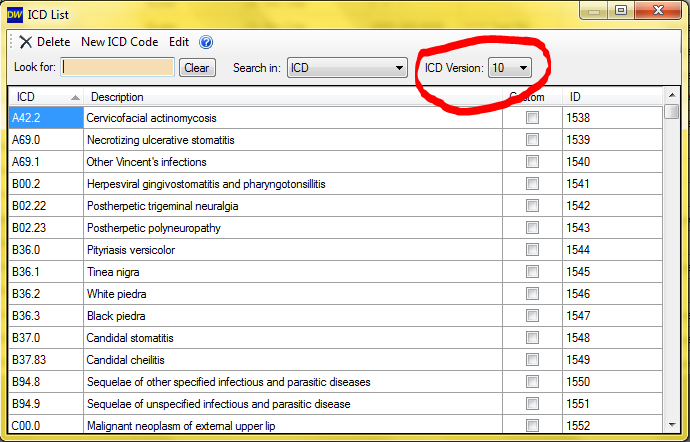Select Other Vincent's infections description

click(x=146, y=162)
